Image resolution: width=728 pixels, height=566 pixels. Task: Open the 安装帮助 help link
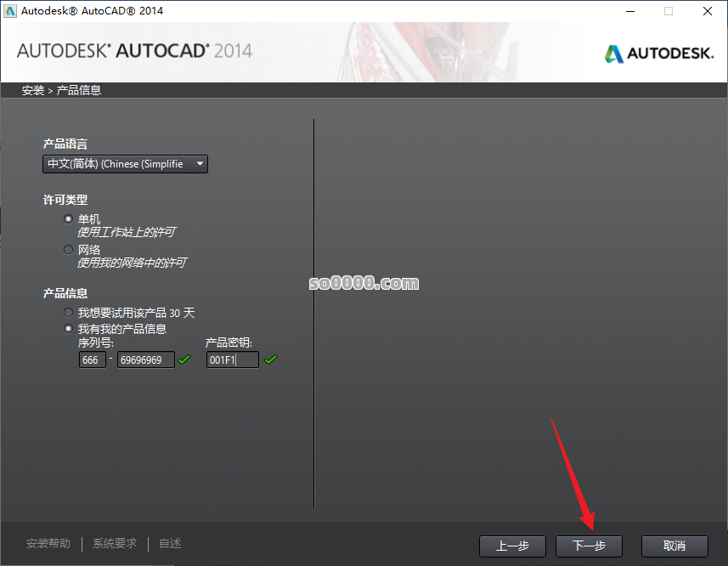click(x=48, y=543)
